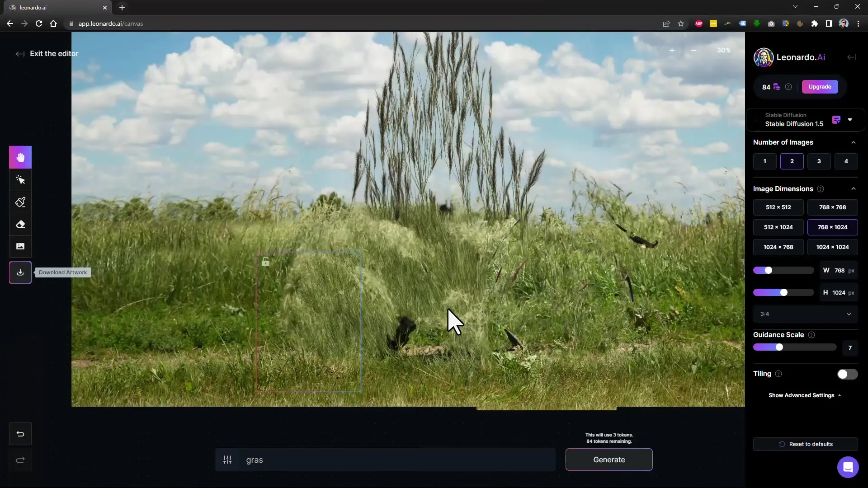
Task: Toggle the Tiling switch
Action: point(847,374)
